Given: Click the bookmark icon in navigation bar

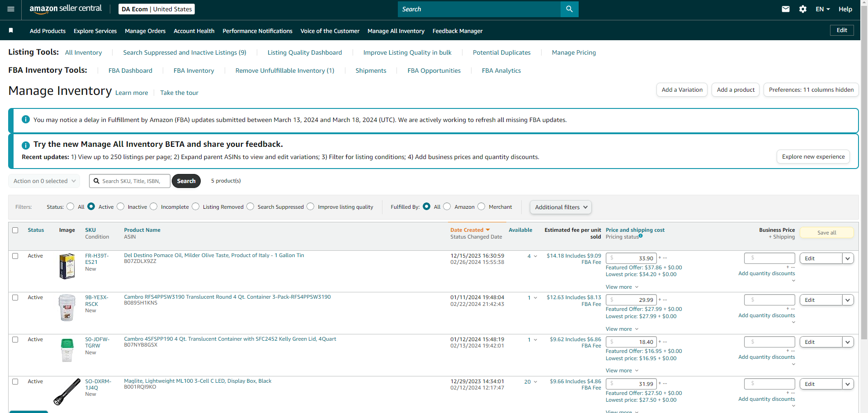Looking at the screenshot, I should (11, 31).
